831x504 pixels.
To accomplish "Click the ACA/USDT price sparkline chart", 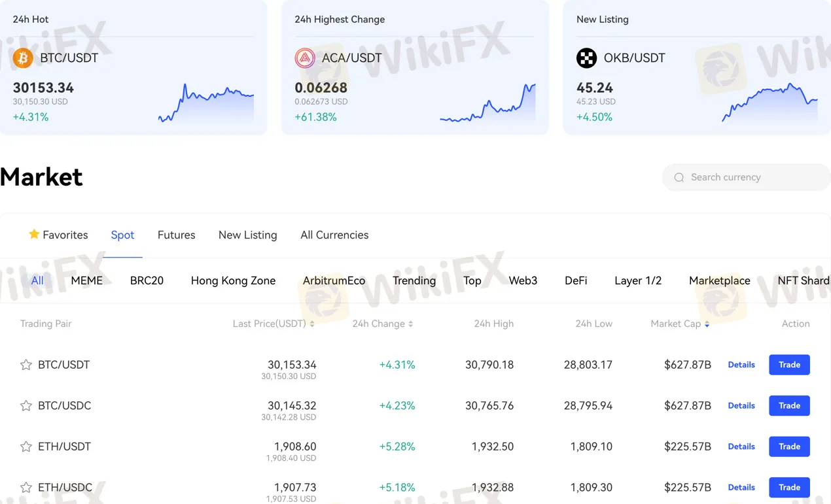I will (487, 103).
